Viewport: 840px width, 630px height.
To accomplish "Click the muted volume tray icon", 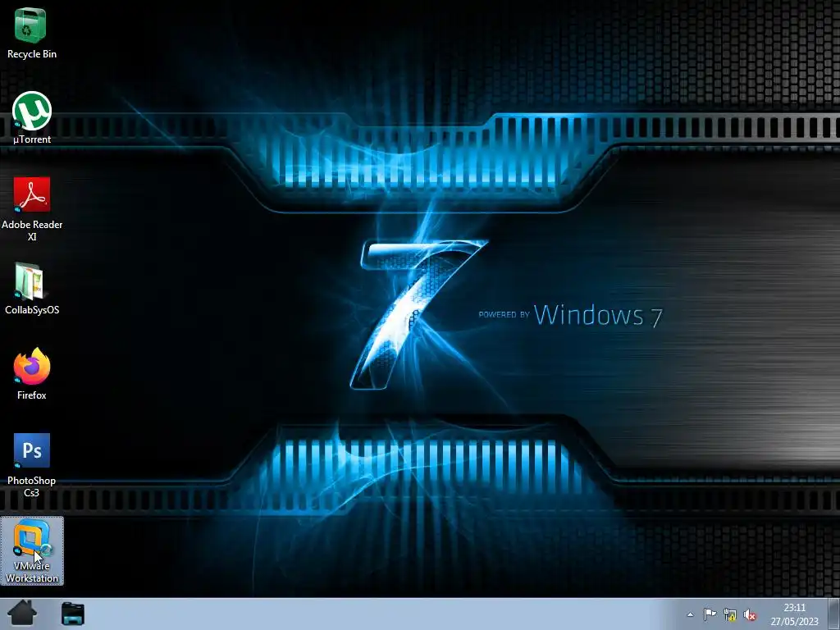I will coord(750,615).
